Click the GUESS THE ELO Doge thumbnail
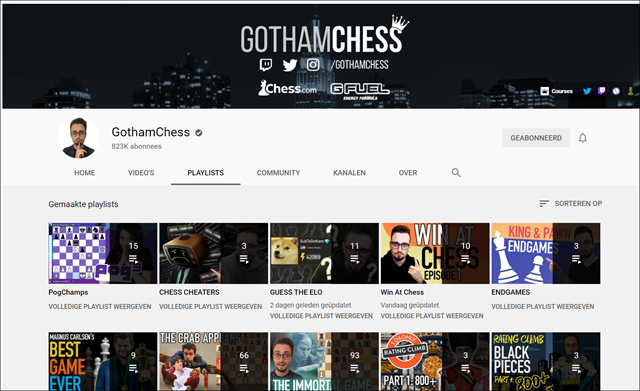Screen dimensions: 640x391 [324, 253]
